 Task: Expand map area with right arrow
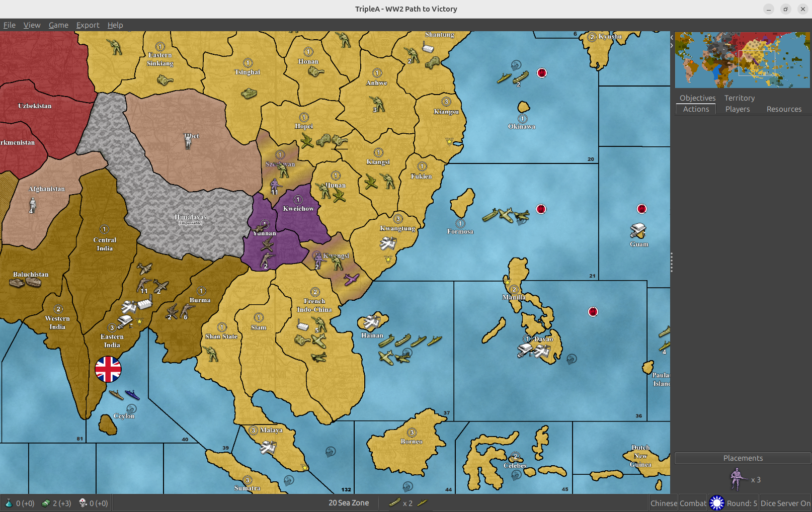point(672,45)
